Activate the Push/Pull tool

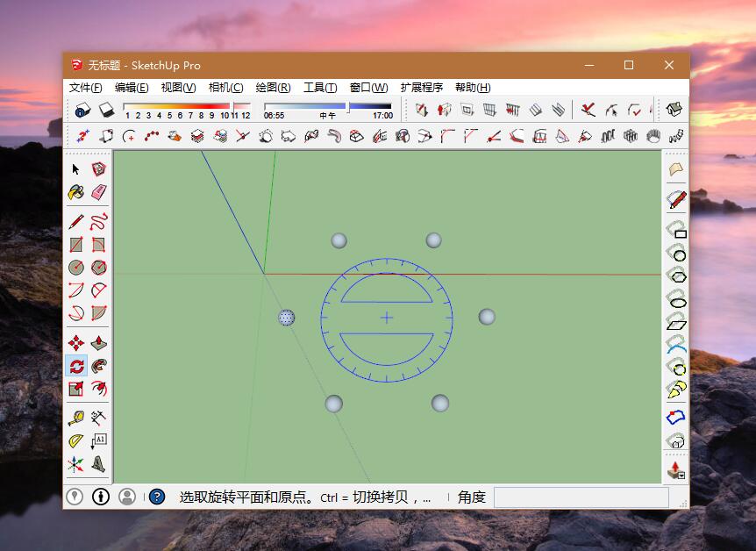[x=98, y=343]
